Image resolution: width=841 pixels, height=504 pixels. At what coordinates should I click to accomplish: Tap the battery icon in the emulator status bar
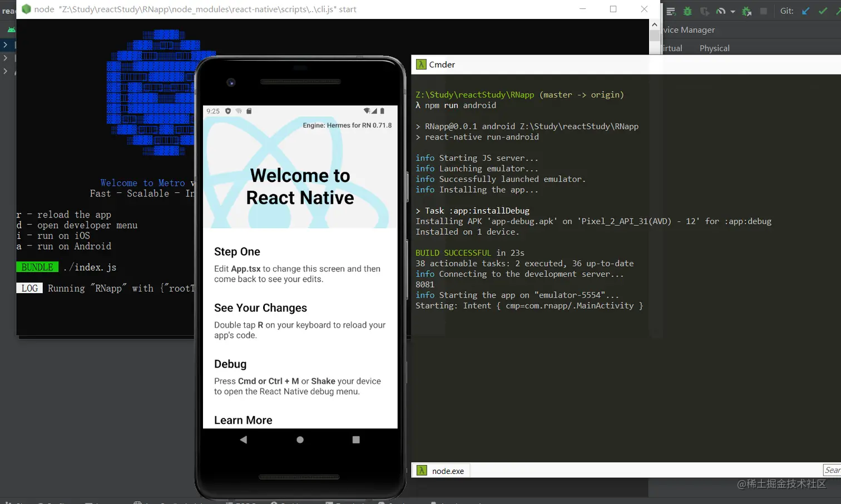click(x=382, y=111)
